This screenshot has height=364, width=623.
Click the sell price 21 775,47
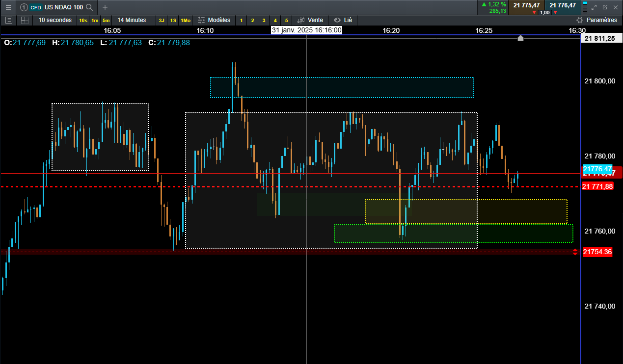click(526, 5)
